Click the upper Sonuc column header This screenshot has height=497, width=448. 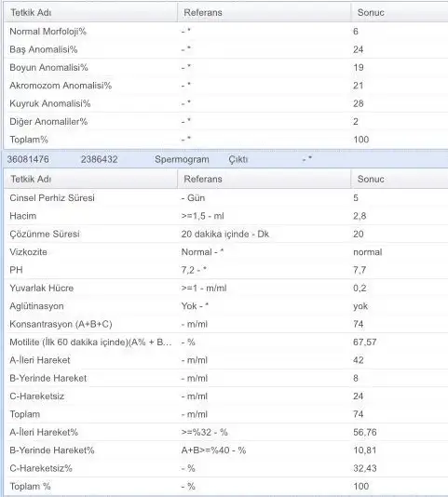point(400,13)
